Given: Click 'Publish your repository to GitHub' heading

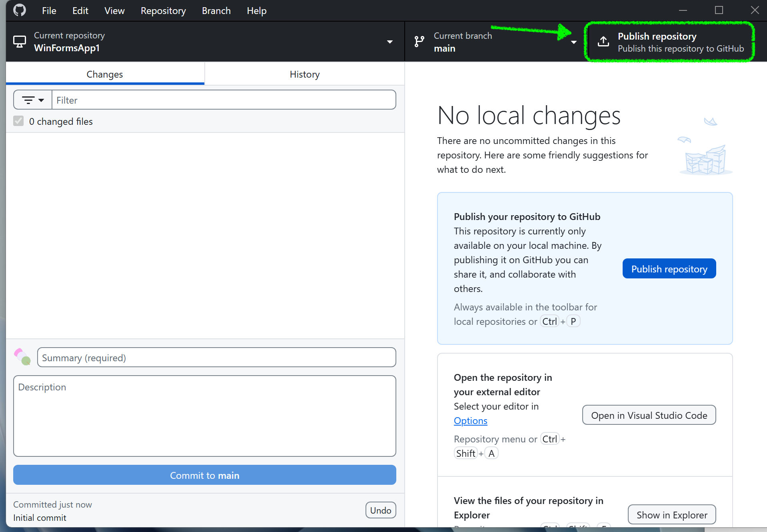Looking at the screenshot, I should 527,216.
